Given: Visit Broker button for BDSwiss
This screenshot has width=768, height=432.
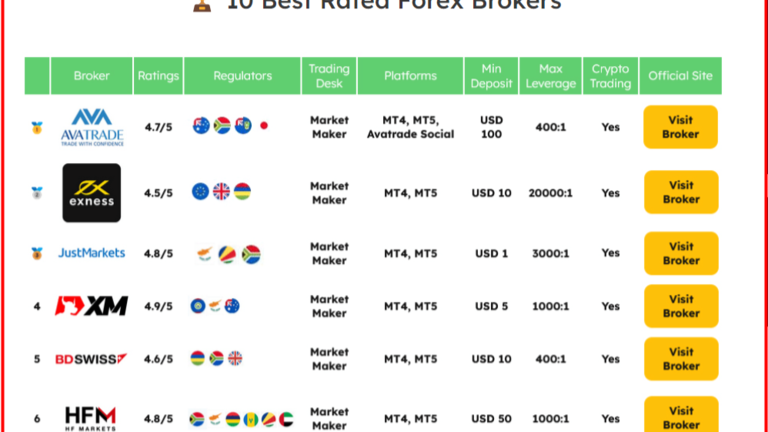Looking at the screenshot, I should pyautogui.click(x=681, y=359).
